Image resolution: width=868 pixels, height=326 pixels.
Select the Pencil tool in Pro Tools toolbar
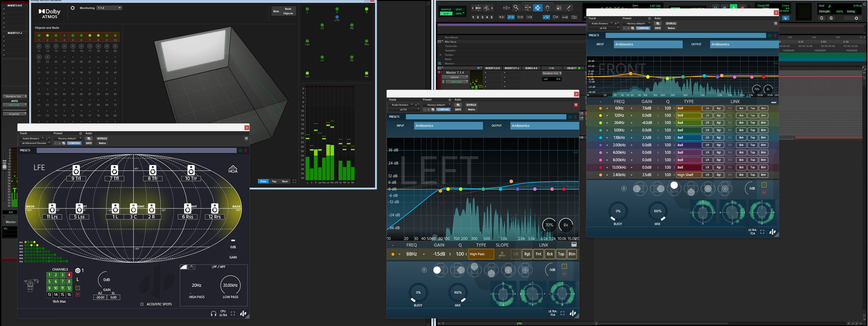pyautogui.click(x=569, y=8)
